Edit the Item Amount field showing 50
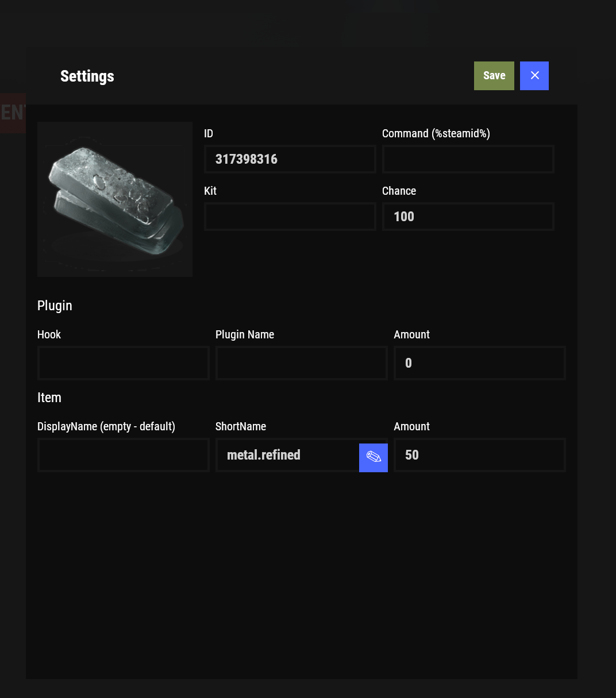This screenshot has height=698, width=616. (479, 455)
